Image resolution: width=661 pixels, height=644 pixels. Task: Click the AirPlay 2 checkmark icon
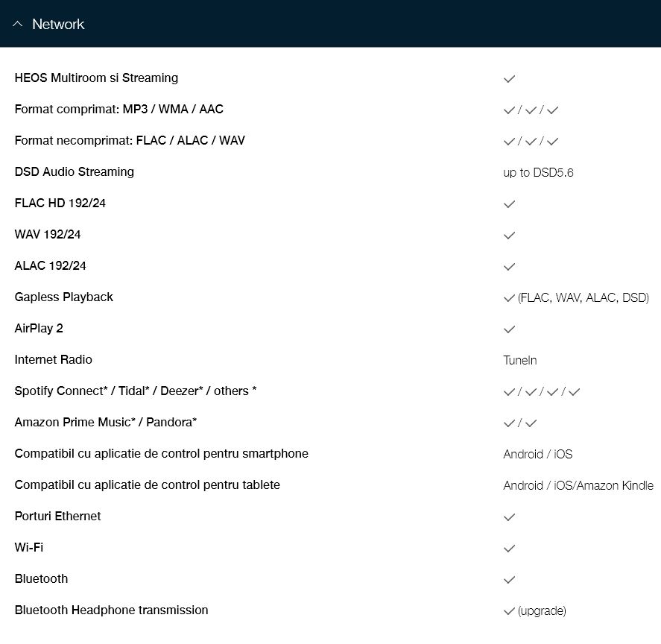(x=509, y=329)
